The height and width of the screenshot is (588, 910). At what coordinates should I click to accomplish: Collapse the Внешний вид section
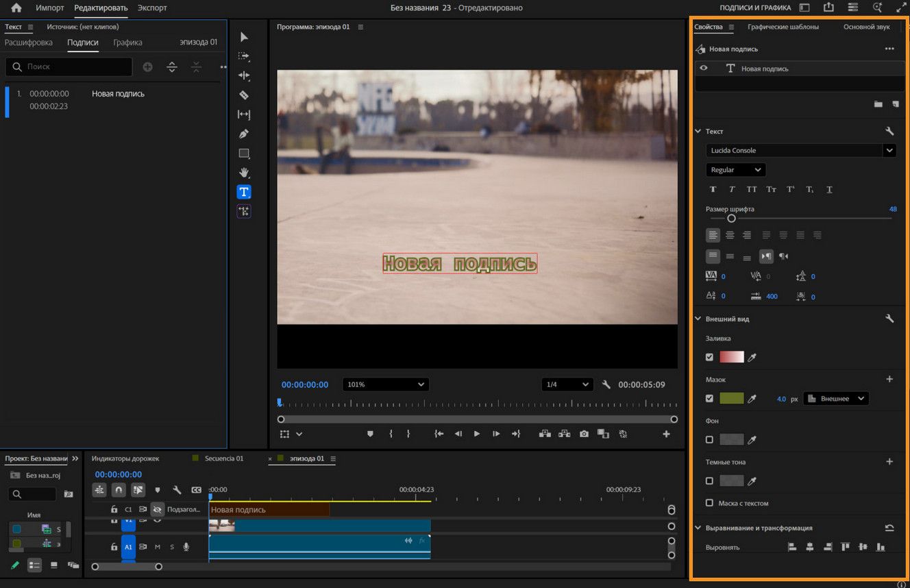tap(698, 318)
